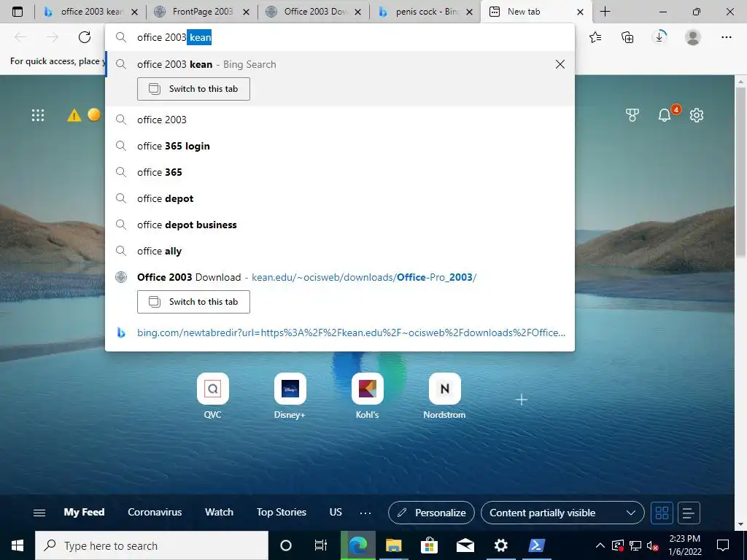Open the notifications bell with badge 4
This screenshot has height=560, width=747.
665,114
